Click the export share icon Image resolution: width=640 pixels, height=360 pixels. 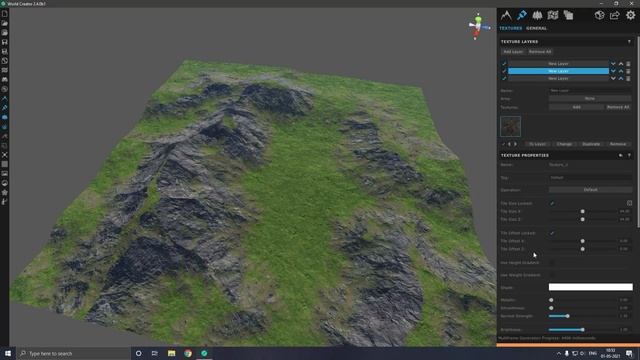615,16
